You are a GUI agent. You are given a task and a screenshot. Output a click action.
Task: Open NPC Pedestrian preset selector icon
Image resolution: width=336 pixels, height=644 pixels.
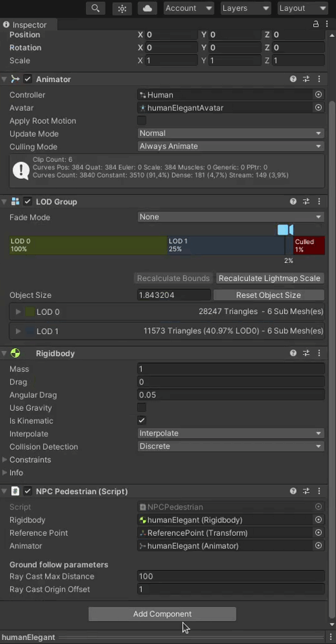306,491
